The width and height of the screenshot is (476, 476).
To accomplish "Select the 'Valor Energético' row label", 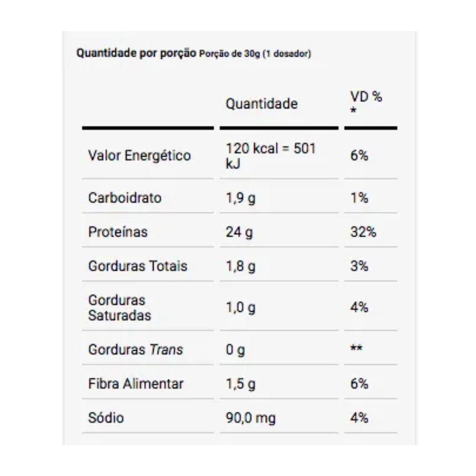I will click(x=139, y=156).
